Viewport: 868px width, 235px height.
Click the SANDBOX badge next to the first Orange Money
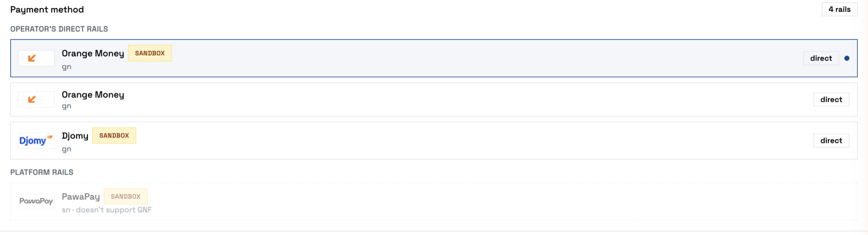[150, 53]
